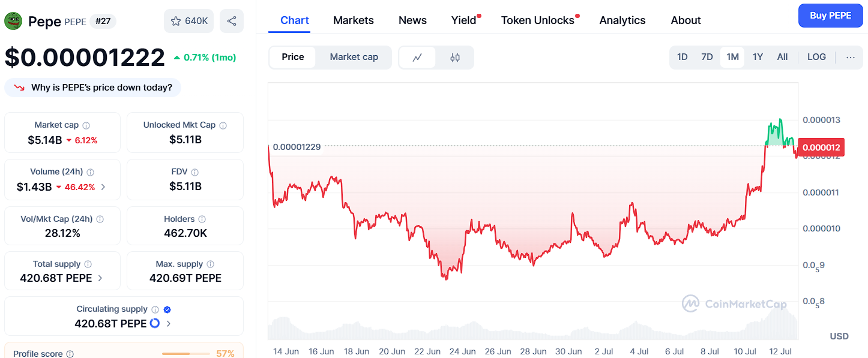Set chart range to 7D
The width and height of the screenshot is (868, 358).
tap(707, 57)
